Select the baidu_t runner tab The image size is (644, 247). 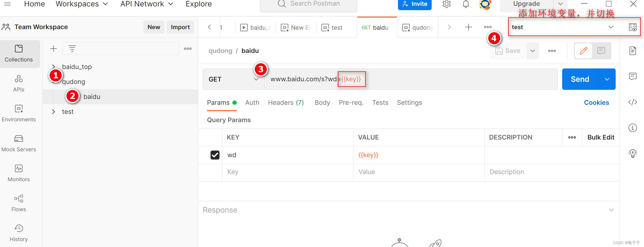[255, 28]
